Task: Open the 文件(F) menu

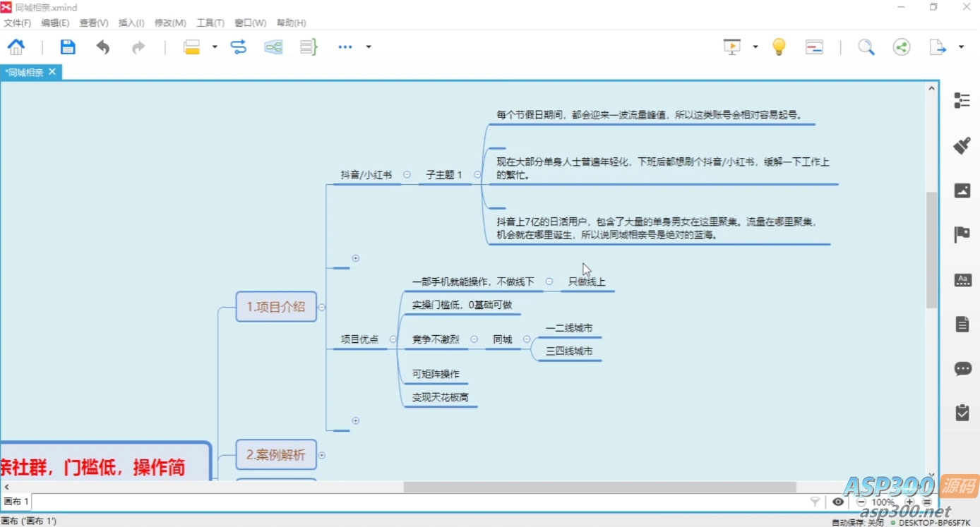Action: click(18, 23)
